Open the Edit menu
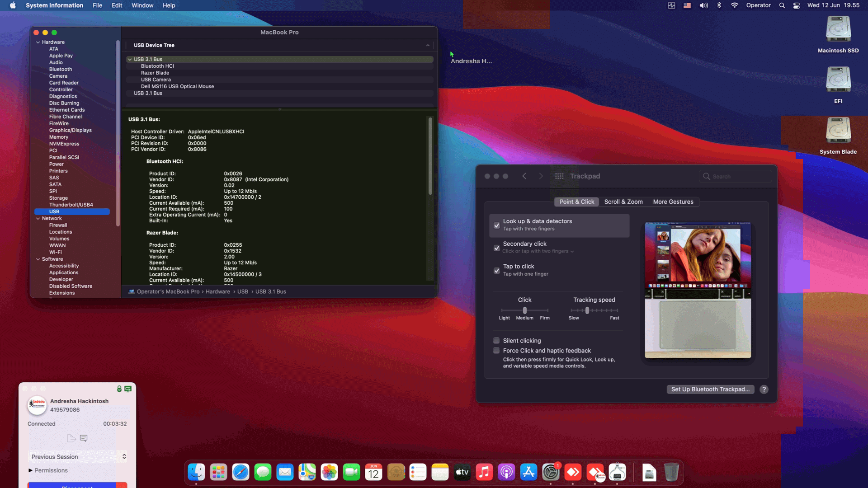Image resolution: width=868 pixels, height=488 pixels. tap(117, 5)
